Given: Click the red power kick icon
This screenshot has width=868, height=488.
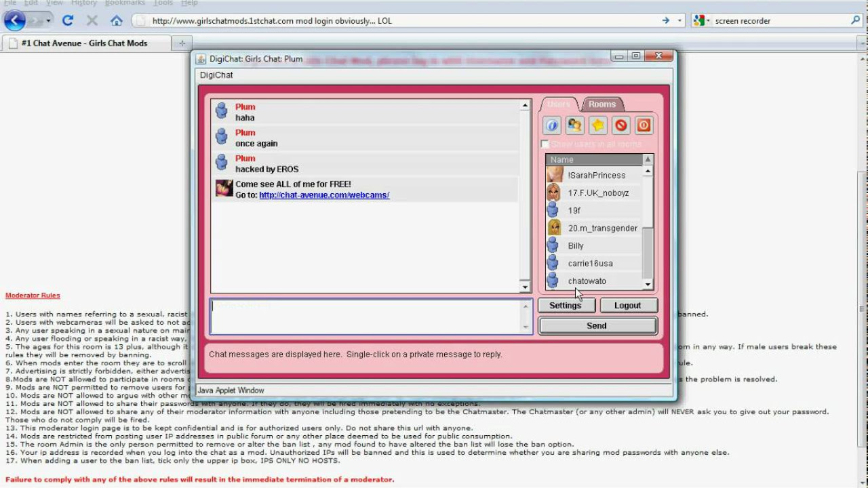Looking at the screenshot, I should pyautogui.click(x=644, y=125).
